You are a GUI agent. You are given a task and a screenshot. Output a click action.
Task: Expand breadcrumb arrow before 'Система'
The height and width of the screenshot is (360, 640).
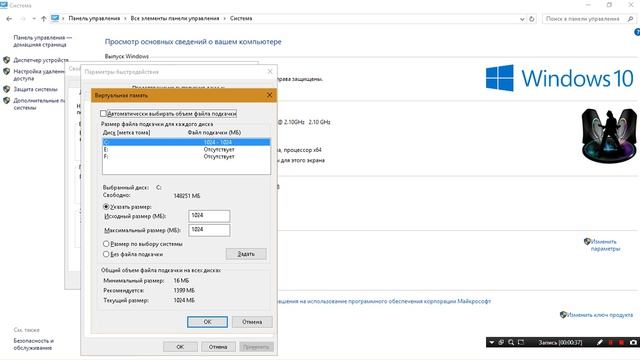coord(224,18)
